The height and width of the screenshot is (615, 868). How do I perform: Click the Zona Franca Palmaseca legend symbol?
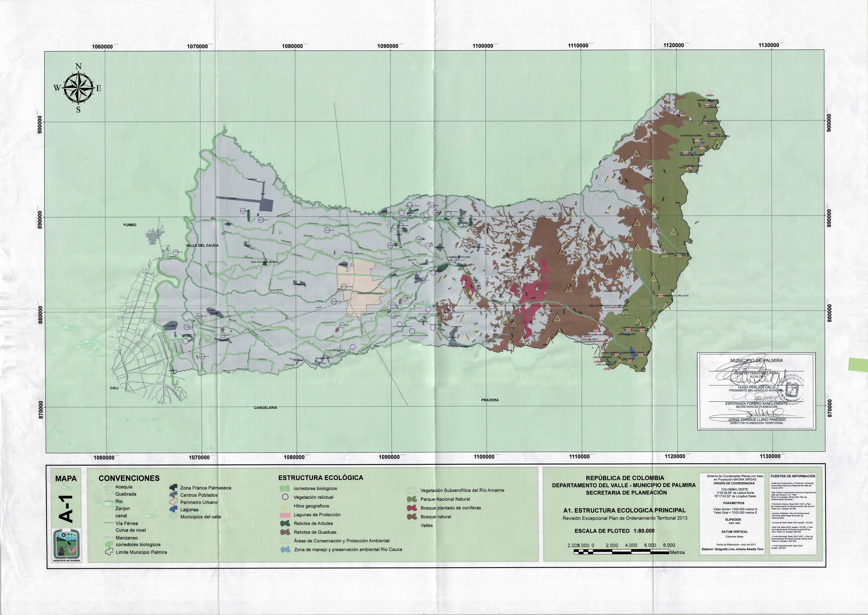pos(174,487)
